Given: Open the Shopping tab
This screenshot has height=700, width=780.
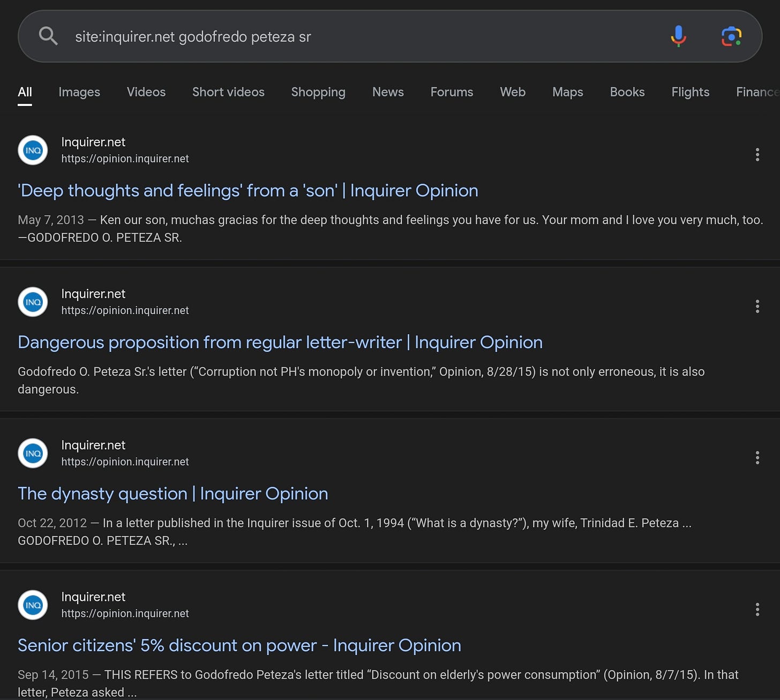Looking at the screenshot, I should pos(318,92).
